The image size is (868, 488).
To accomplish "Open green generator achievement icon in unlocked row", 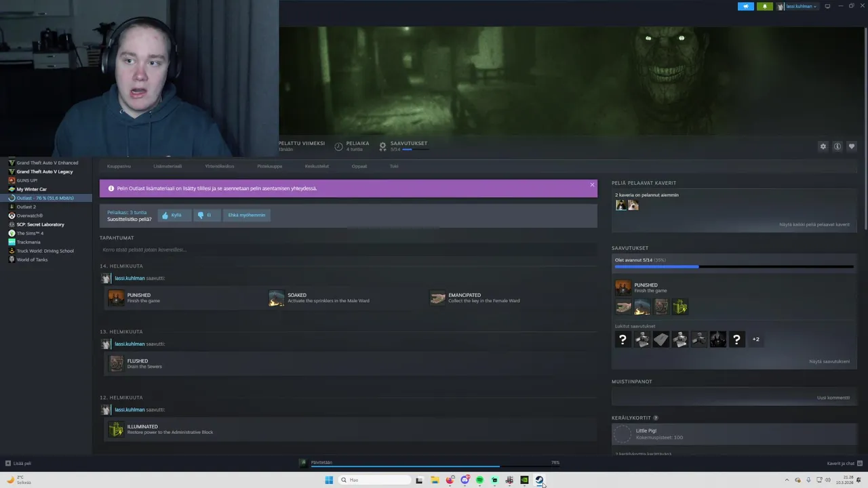I will (680, 307).
